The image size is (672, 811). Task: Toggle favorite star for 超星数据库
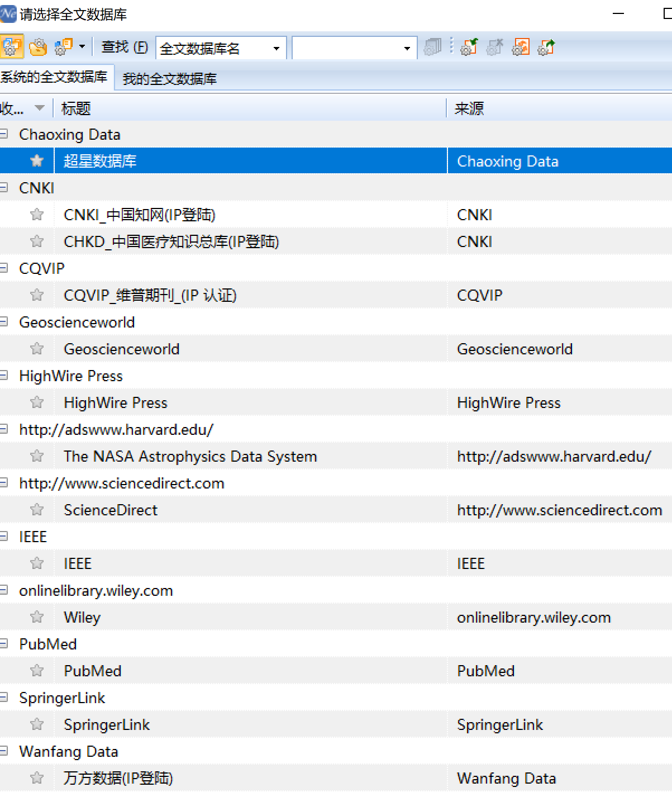click(37, 161)
